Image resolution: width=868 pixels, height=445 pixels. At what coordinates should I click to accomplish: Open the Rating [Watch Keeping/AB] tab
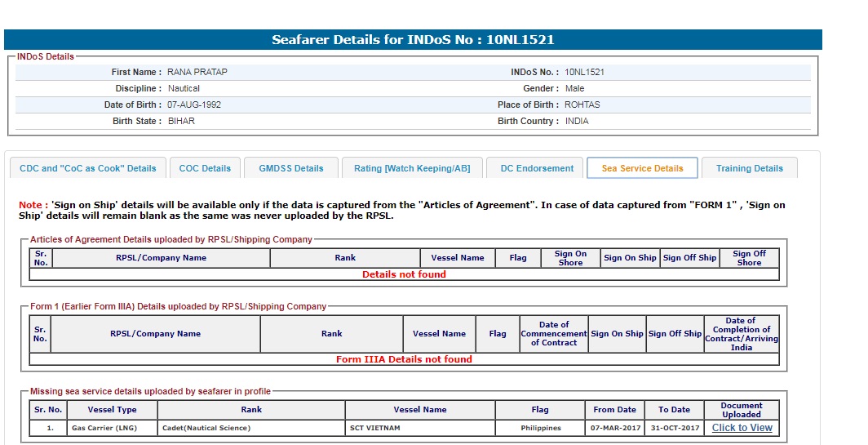412,168
